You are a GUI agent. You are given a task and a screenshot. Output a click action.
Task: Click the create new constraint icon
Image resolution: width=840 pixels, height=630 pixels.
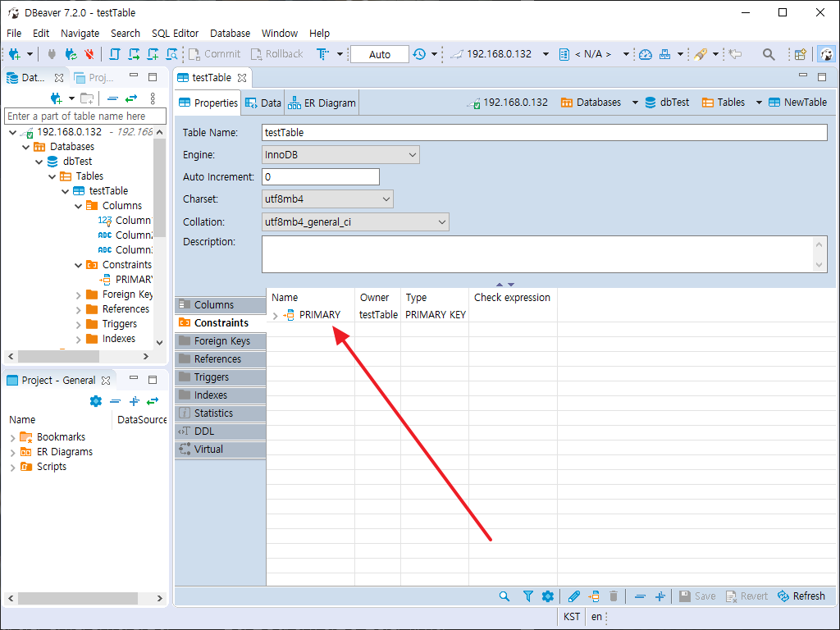594,596
